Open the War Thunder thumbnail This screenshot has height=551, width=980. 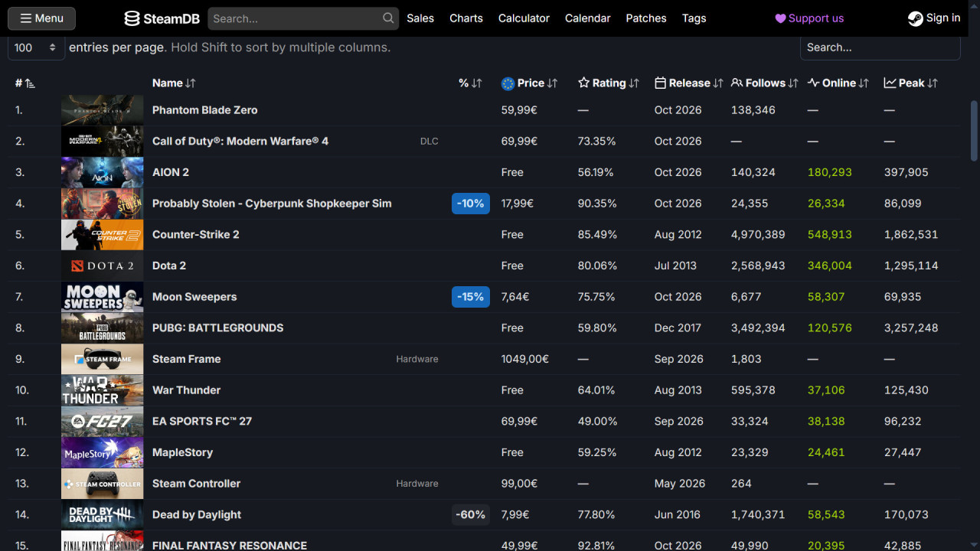pos(102,390)
